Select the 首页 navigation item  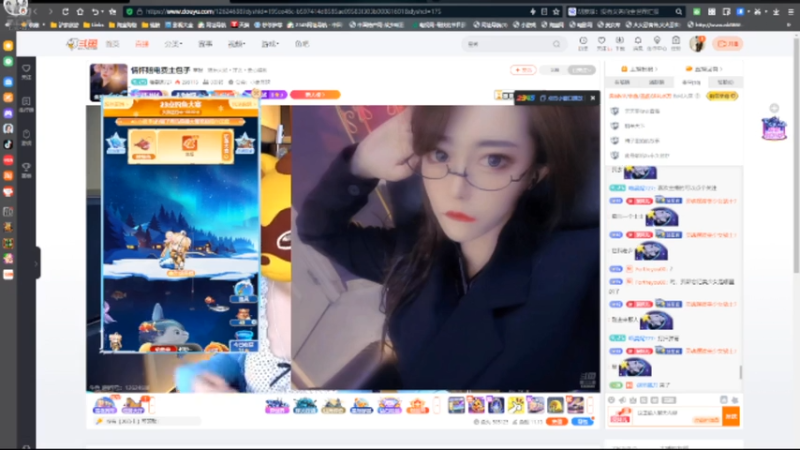(x=112, y=44)
